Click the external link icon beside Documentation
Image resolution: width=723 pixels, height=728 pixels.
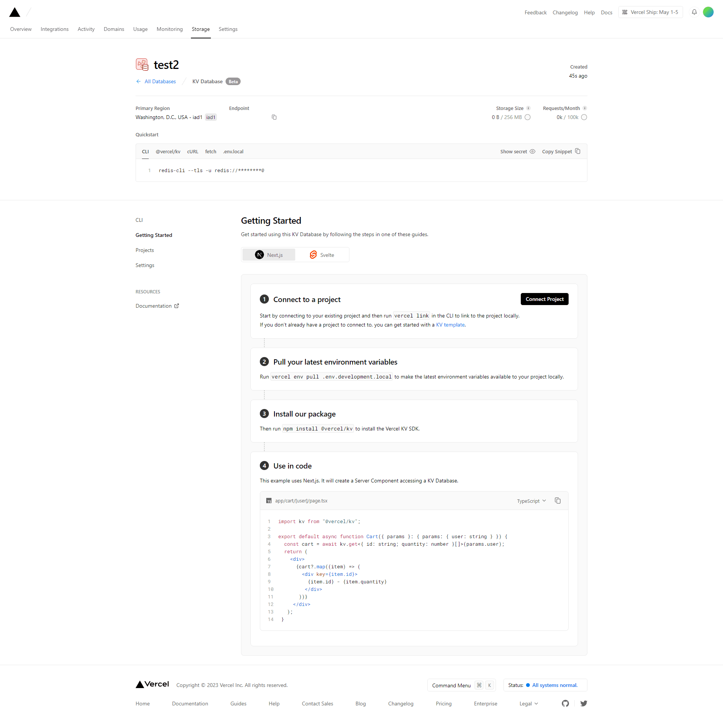(176, 305)
